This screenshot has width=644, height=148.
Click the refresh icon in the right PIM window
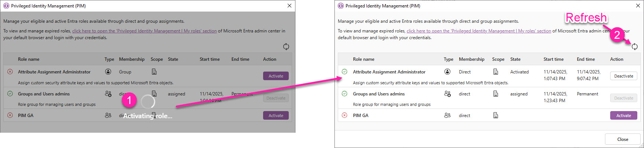pos(635,47)
